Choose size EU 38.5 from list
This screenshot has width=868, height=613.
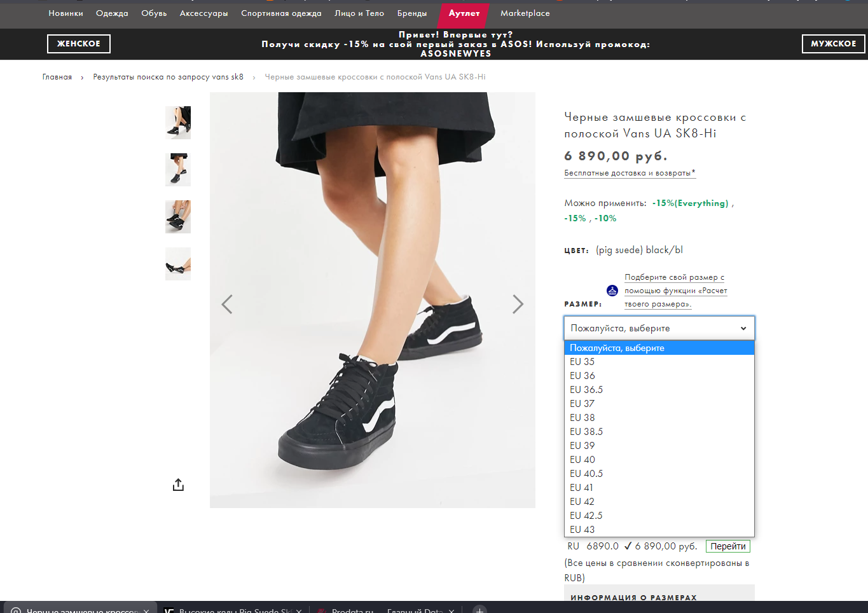click(586, 432)
